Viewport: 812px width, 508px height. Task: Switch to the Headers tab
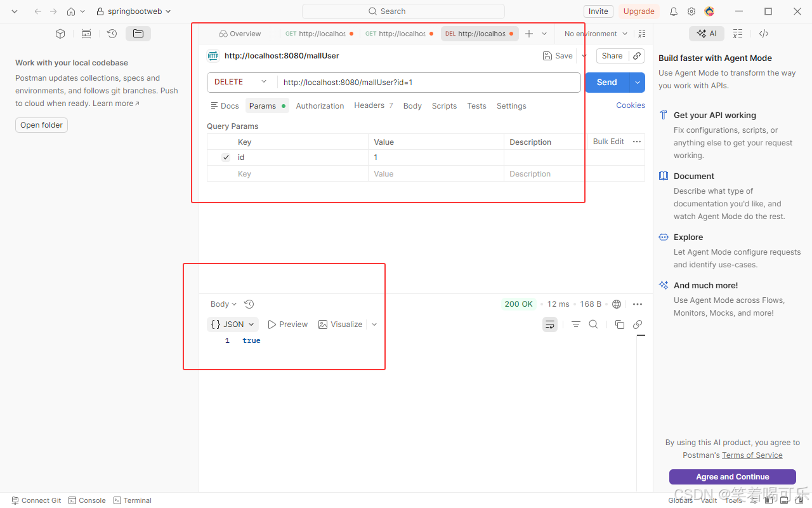[374, 106]
